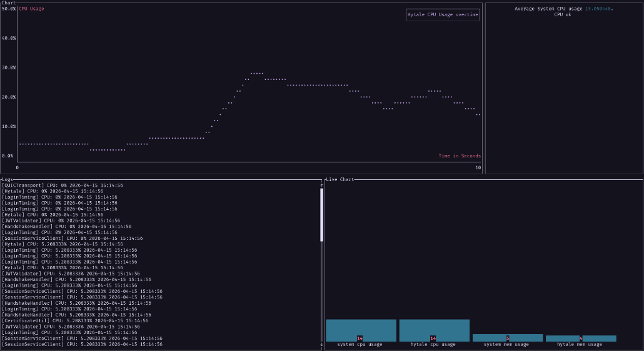Screen dimensions: 644x351
Task: Click the 40.0% y-axis tick label
Action: (9, 38)
